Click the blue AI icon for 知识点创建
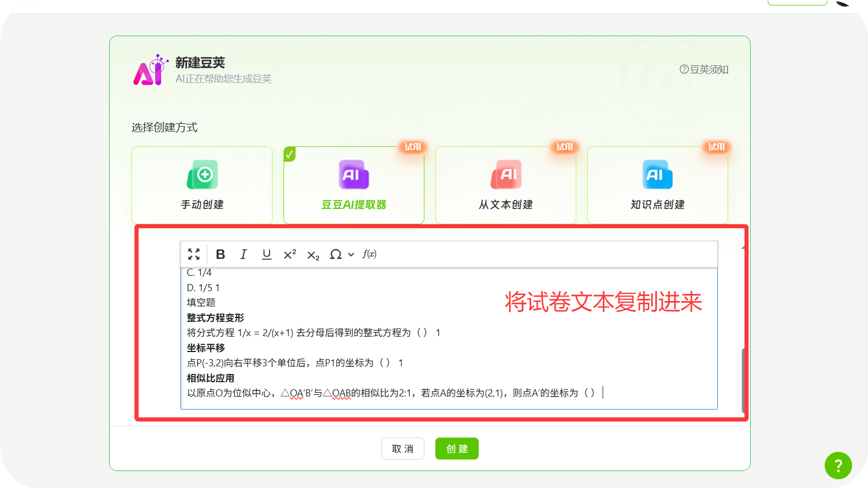The height and width of the screenshot is (488, 868). tap(657, 174)
